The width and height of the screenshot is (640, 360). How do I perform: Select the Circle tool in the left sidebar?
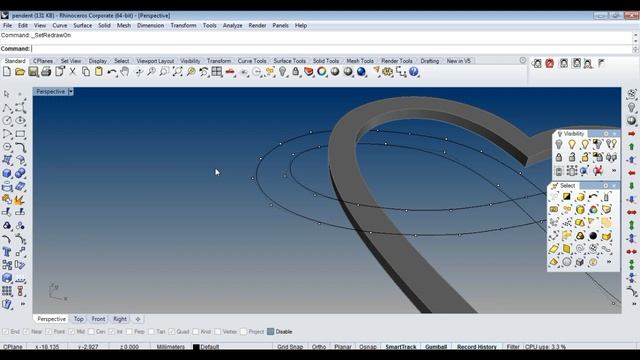tap(7, 121)
